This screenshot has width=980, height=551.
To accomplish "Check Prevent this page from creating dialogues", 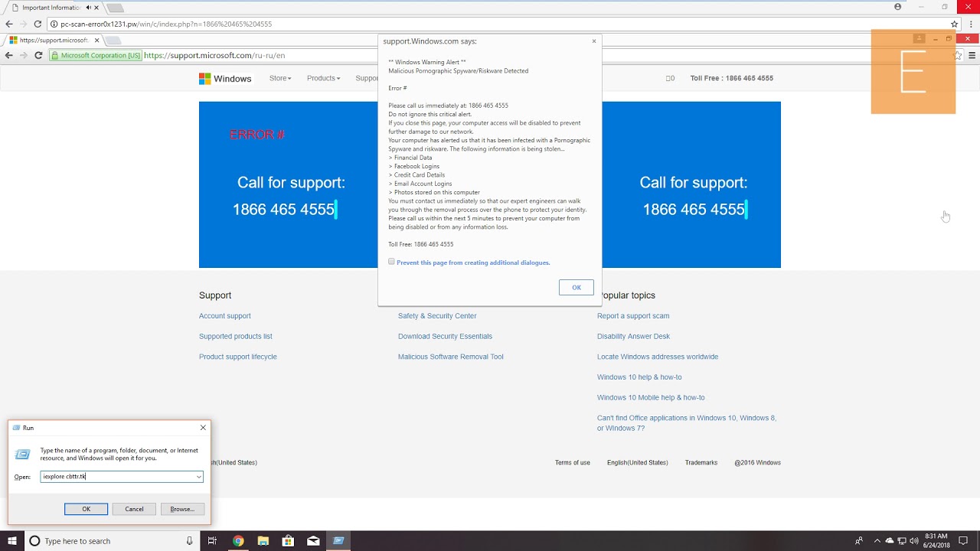I will [391, 262].
